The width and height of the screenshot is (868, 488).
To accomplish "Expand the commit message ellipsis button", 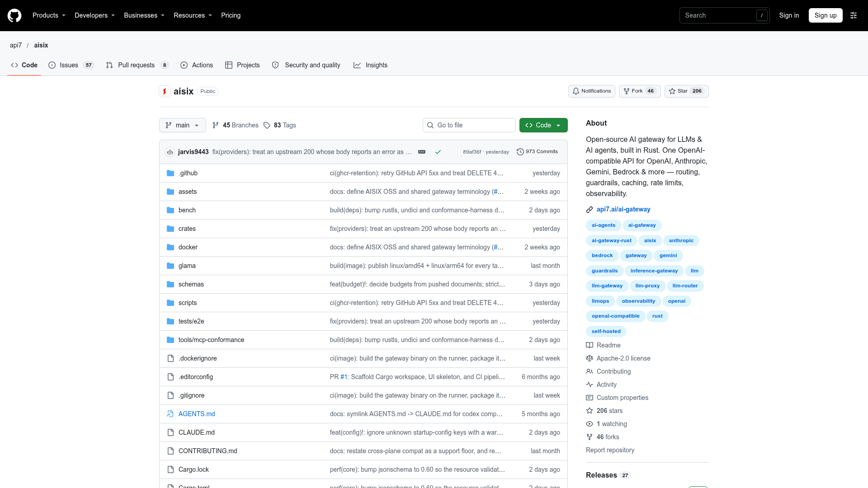I will tap(422, 152).
